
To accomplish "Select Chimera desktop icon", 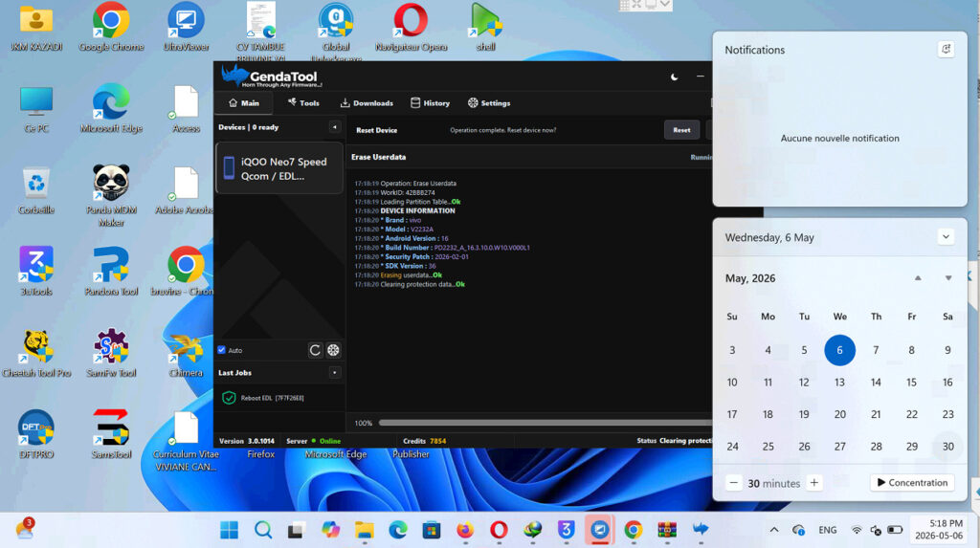I will click(186, 354).
